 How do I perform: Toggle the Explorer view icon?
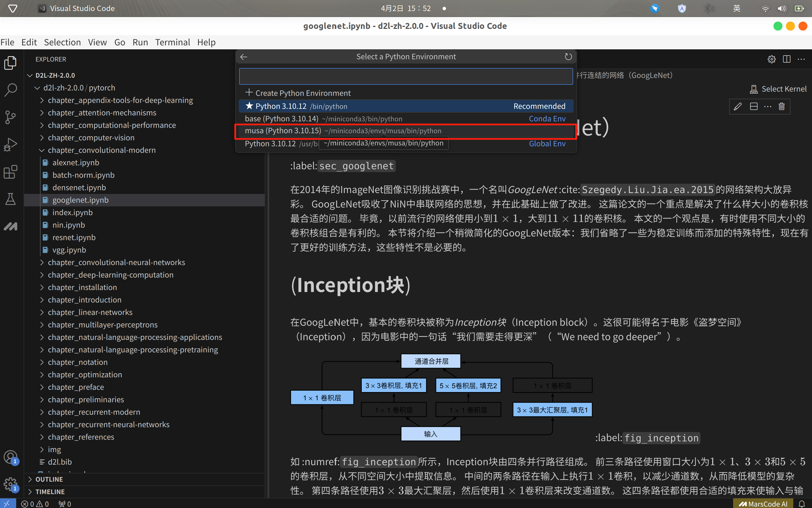click(x=10, y=62)
